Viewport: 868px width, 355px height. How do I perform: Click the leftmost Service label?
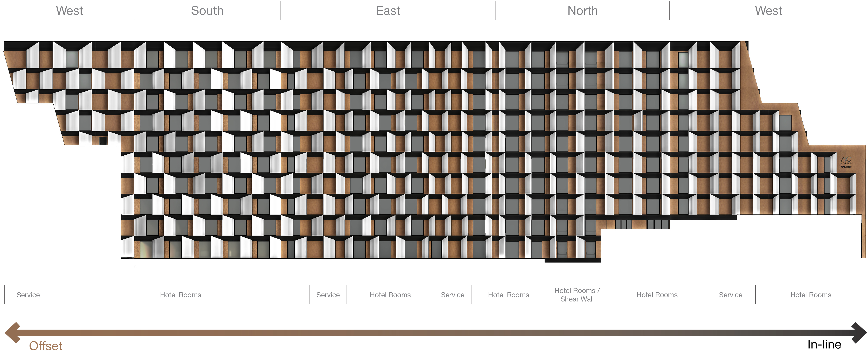point(28,295)
